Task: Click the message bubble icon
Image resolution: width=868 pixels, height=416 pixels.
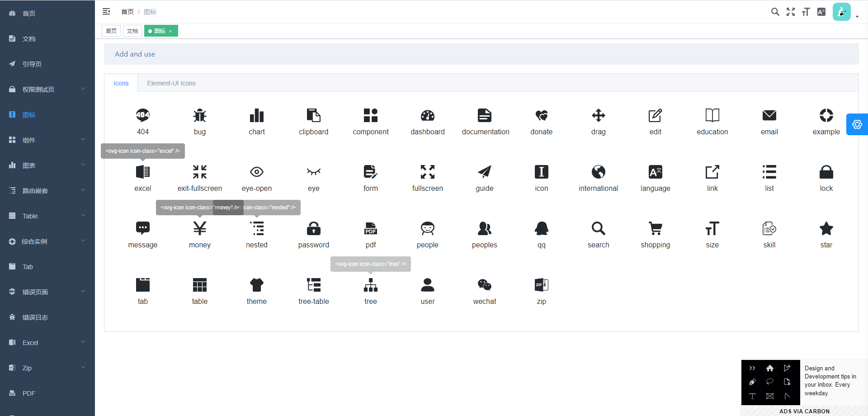Action: (x=143, y=228)
